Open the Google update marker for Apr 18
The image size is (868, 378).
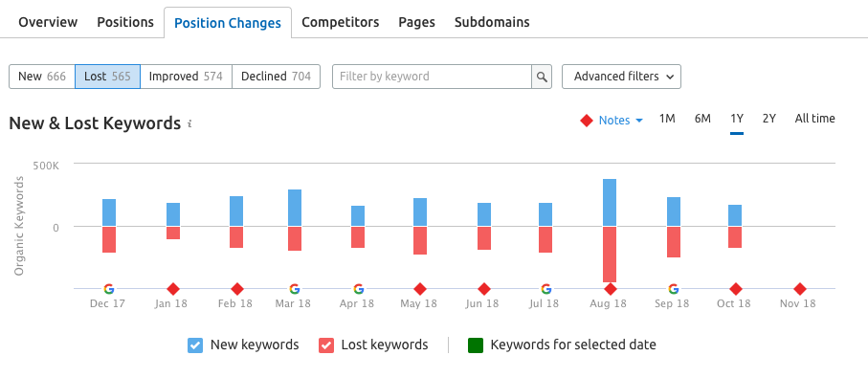tap(358, 289)
